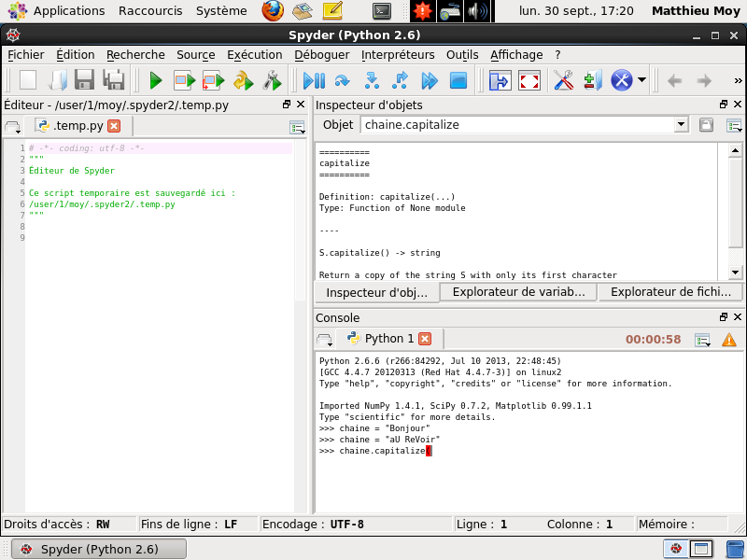Click the Save all (double floppy) icon
The height and width of the screenshot is (560, 747).
(114, 80)
